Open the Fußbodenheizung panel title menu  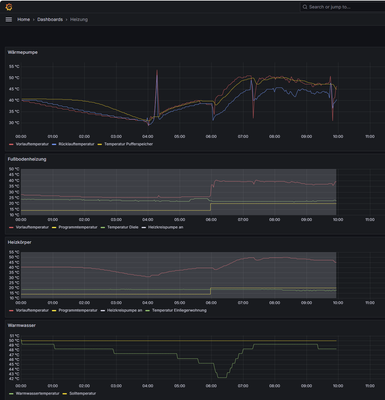(x=27, y=159)
